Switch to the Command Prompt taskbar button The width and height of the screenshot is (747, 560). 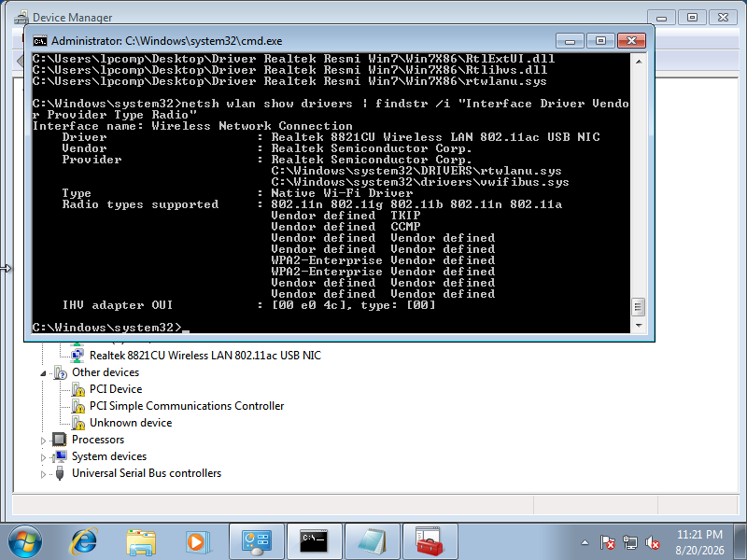pos(314,542)
